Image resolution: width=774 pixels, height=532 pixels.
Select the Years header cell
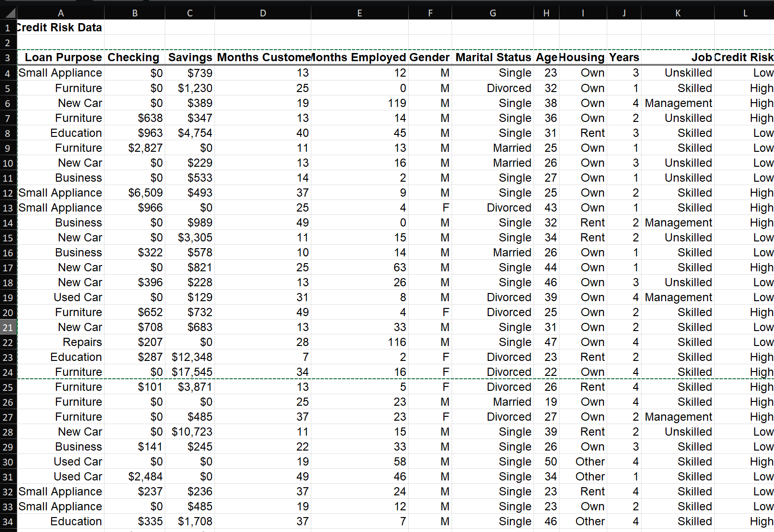tap(624, 57)
